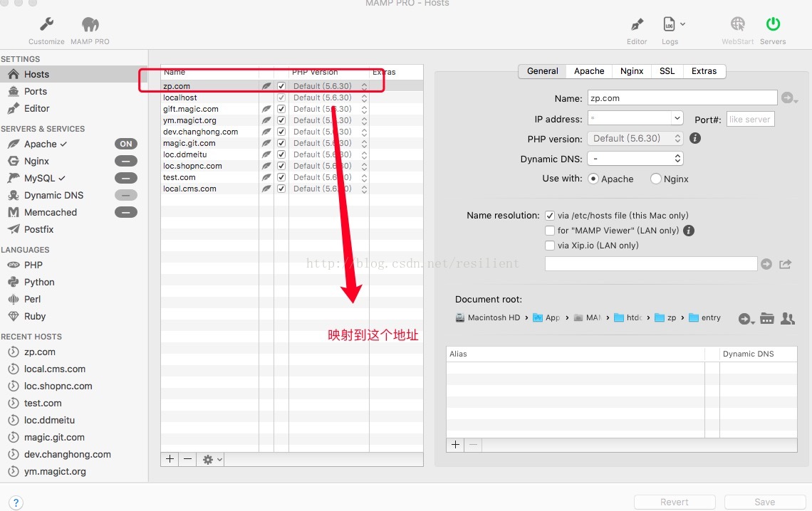The image size is (812, 511).
Task: Open arrow menu next to Name field
Action: coord(789,98)
